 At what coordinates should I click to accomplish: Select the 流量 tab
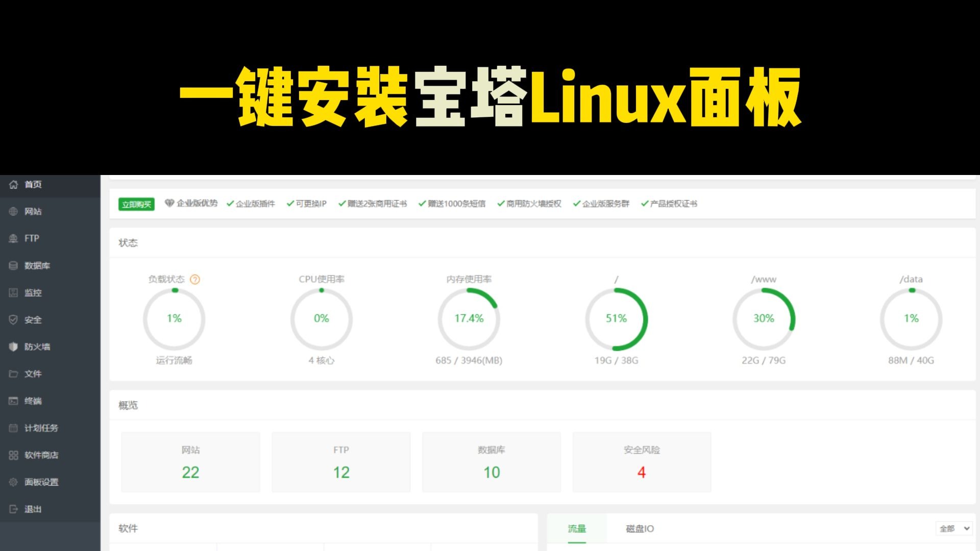tap(577, 529)
